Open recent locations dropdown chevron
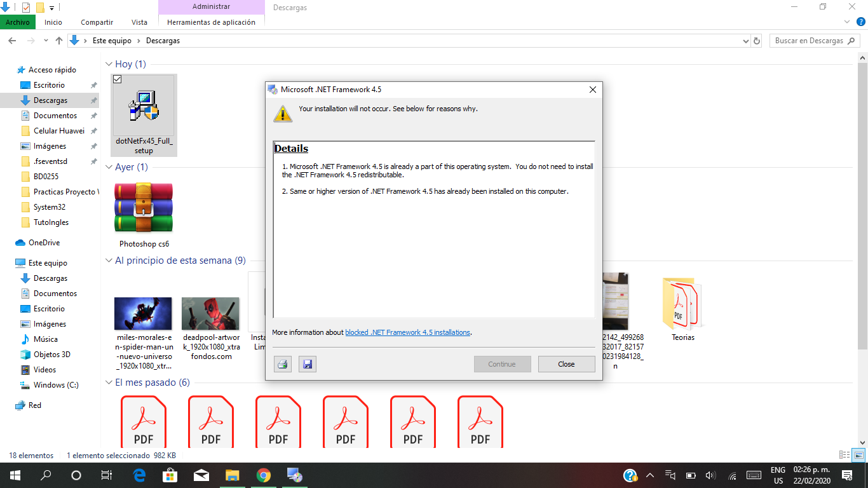 46,41
